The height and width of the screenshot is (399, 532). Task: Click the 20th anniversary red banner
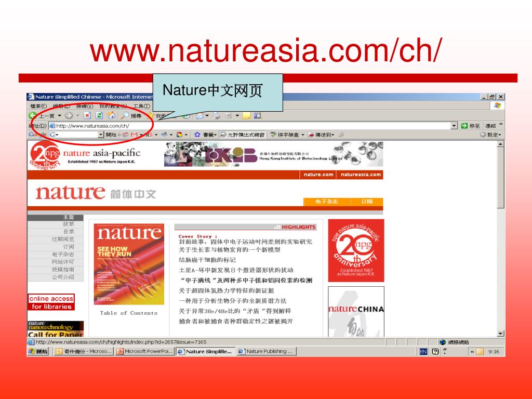coord(356,250)
